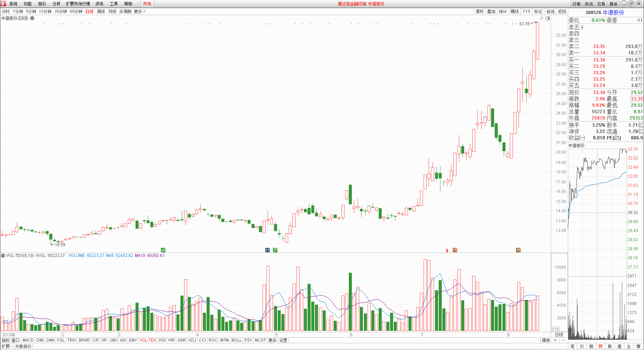Switch to 1分钟 chart period
The height and width of the screenshot is (350, 644).
[18, 11]
